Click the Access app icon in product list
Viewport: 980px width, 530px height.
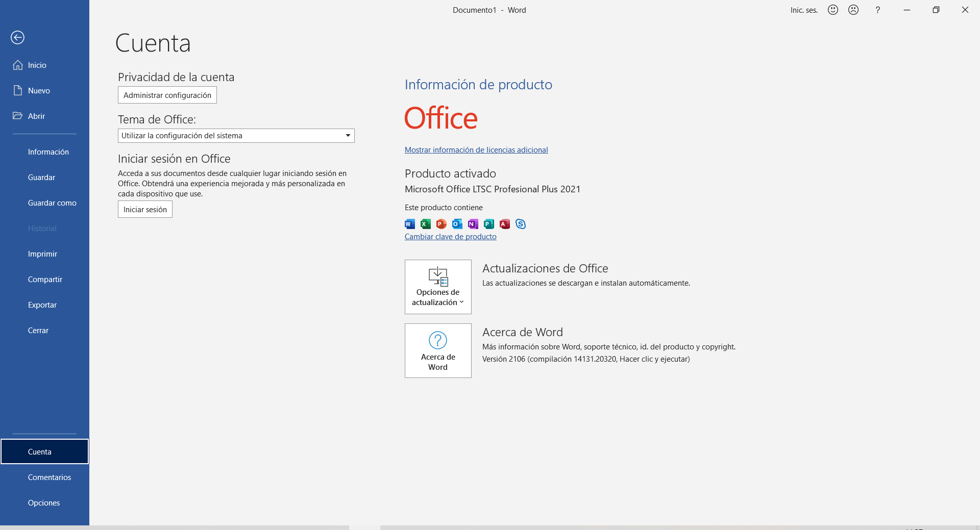(x=505, y=223)
